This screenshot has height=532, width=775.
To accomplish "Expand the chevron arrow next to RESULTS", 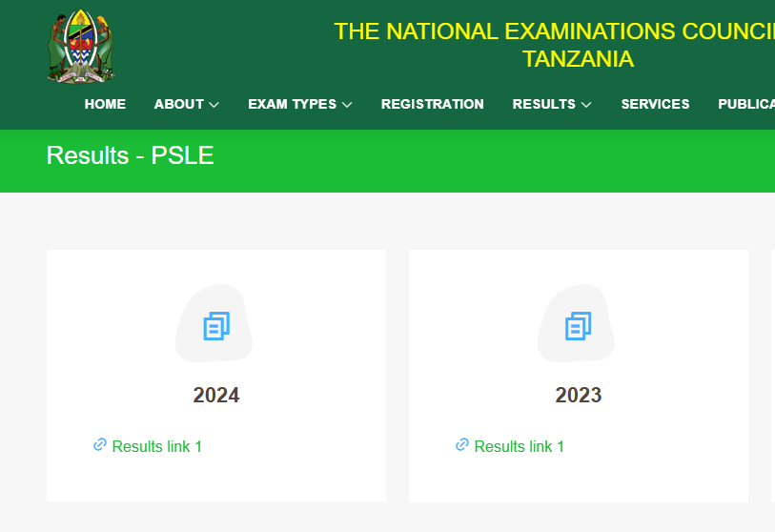I will tap(586, 105).
